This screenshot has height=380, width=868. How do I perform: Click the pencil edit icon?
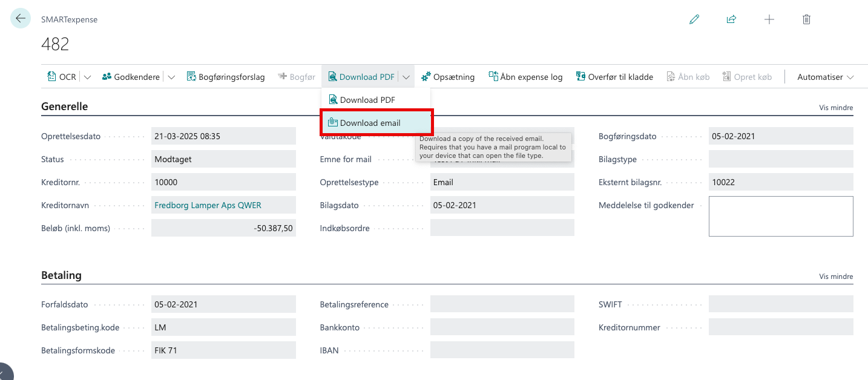694,19
